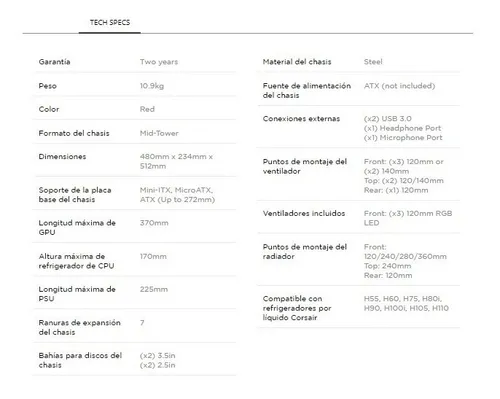Select the 170mm CPU cooler height
Screen dimensions: 500x399
point(153,256)
